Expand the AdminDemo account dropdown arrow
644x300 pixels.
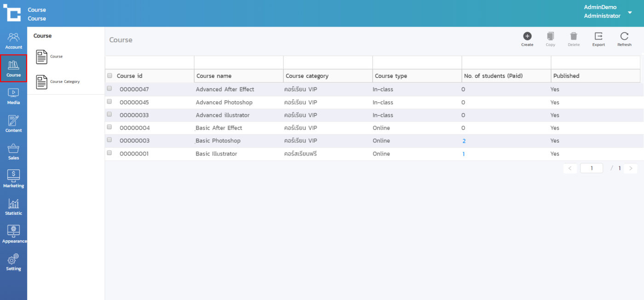click(x=630, y=12)
